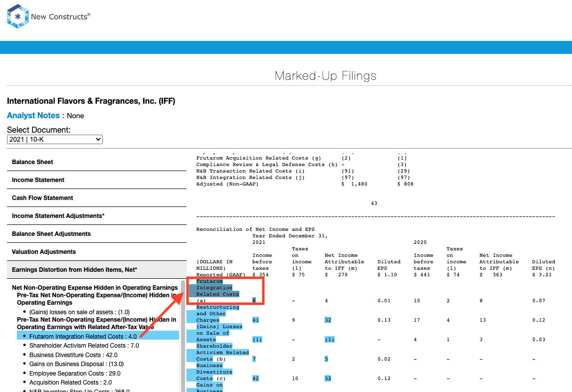Viewport: 572px width, 392px height.
Task: Click highlighted 41 in Restructuring row
Action: pos(255,320)
